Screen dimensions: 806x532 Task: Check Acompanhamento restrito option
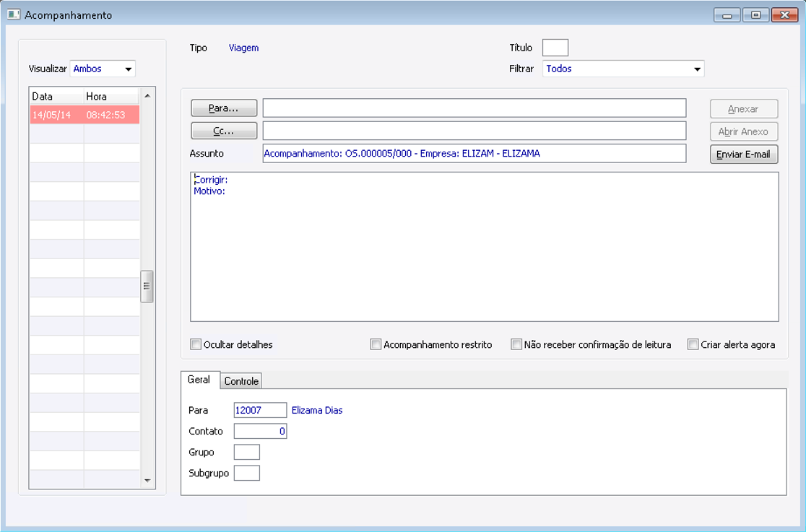click(376, 344)
